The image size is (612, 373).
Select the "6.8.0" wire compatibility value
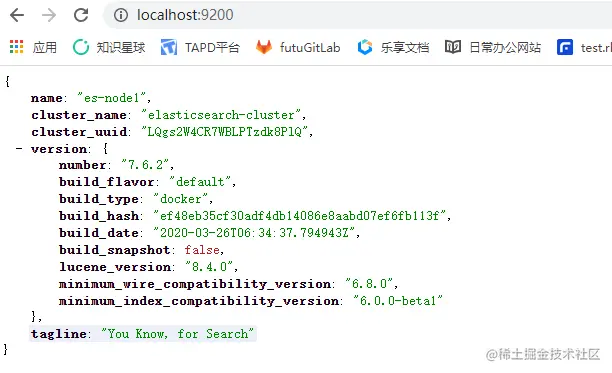(x=370, y=284)
